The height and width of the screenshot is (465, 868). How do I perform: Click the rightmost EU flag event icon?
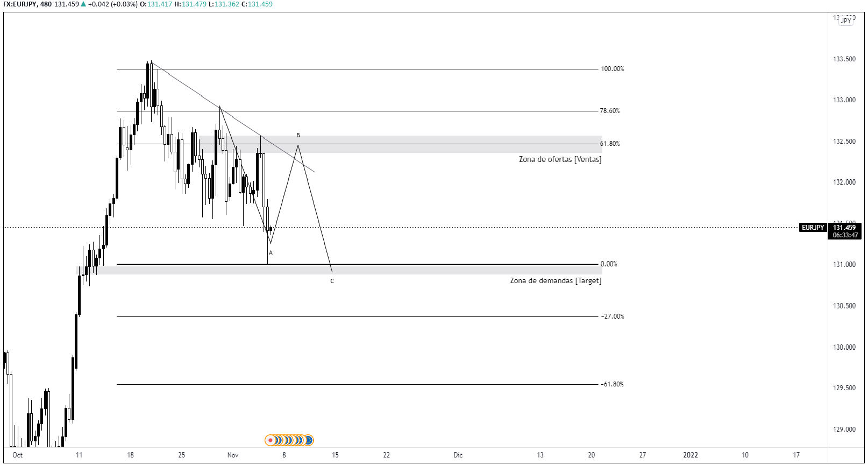(x=309, y=440)
